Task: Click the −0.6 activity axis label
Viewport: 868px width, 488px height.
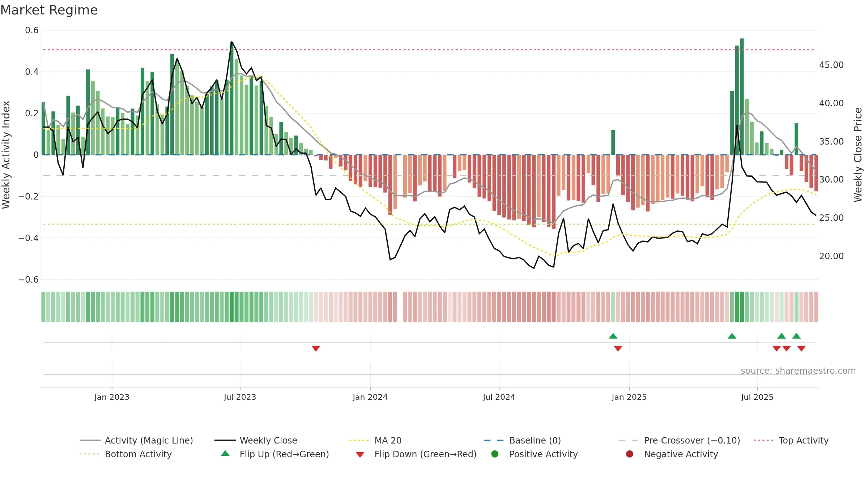Action: [x=29, y=279]
